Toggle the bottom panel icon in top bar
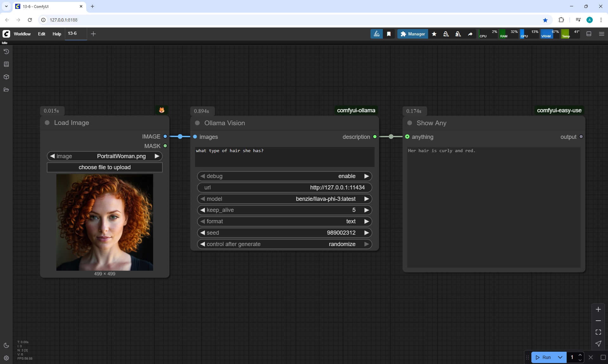 point(589,34)
